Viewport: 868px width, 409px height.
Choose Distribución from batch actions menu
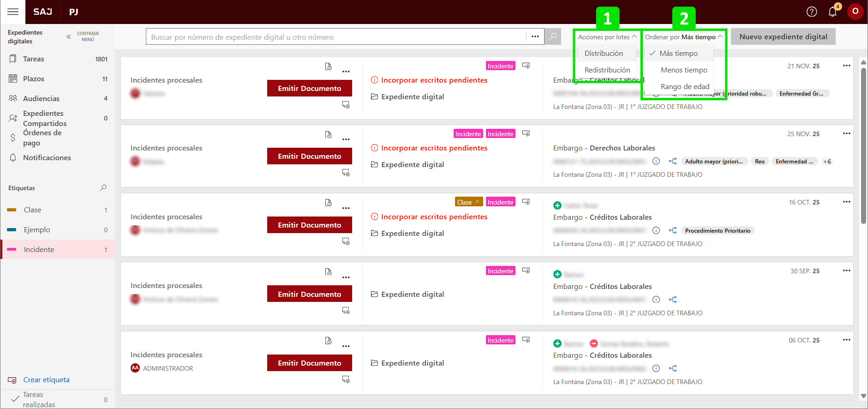click(x=604, y=54)
